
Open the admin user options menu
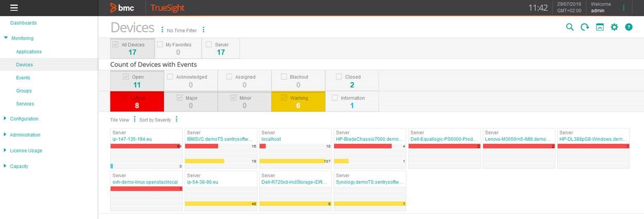(x=623, y=8)
